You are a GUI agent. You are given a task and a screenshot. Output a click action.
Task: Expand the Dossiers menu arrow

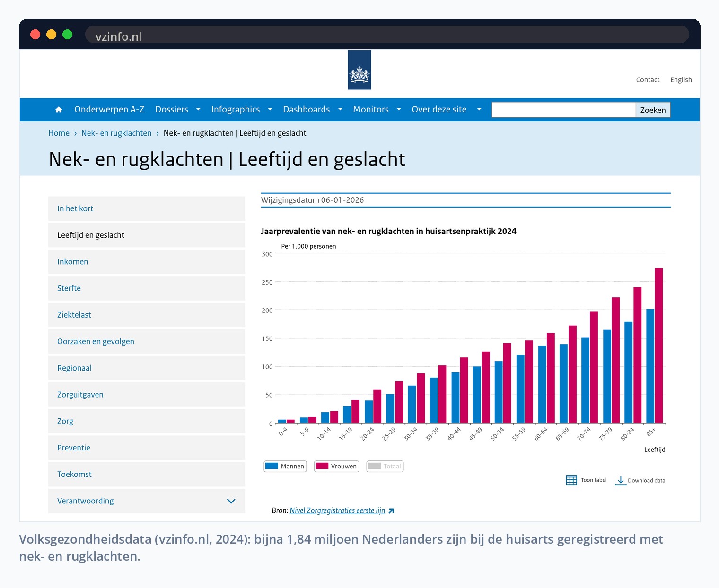pyautogui.click(x=198, y=110)
